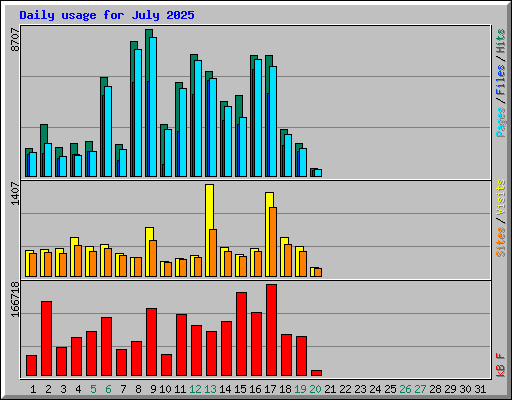Click the red KB bar for day 6
Viewport: 512px width, 400px height.
coord(106,347)
